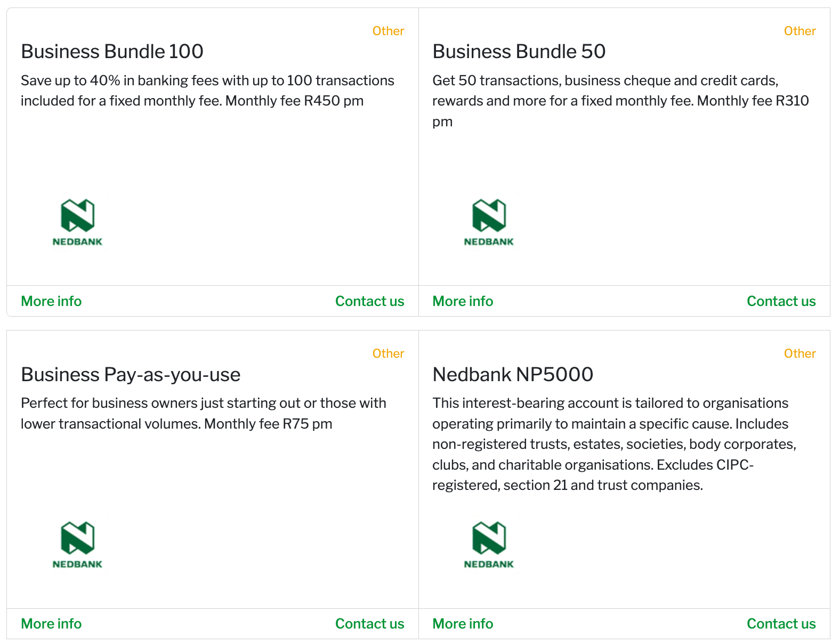Select Contact us under Business Bundle 100

369,301
